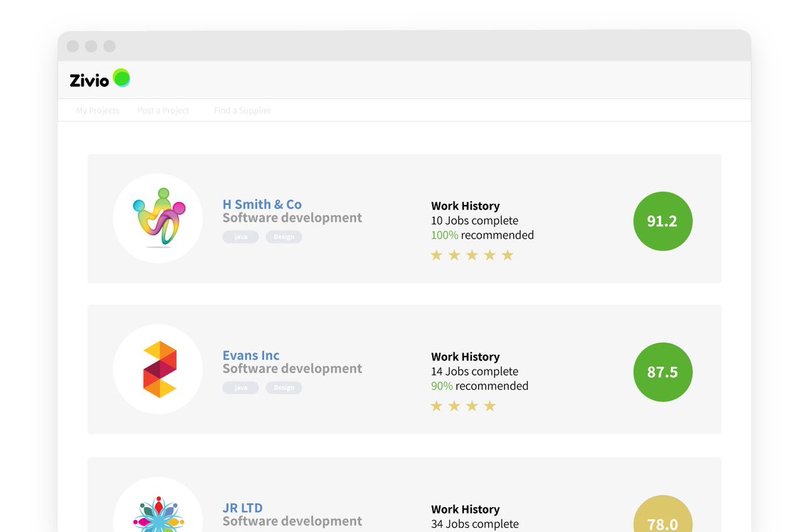Select the java tag under Evans Inc
Viewport: 809px width, 532px height.
pyautogui.click(x=241, y=388)
